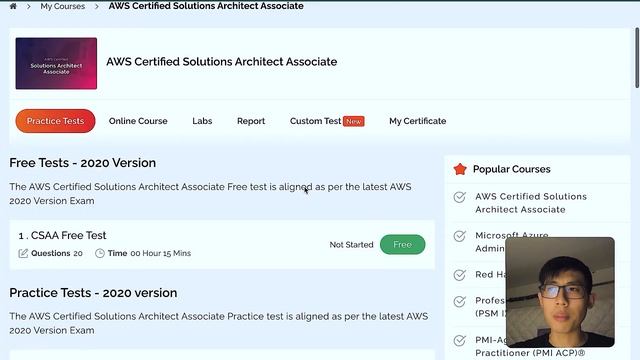
Task: Start the CSAA Free Test with Free button
Action: pyautogui.click(x=402, y=244)
